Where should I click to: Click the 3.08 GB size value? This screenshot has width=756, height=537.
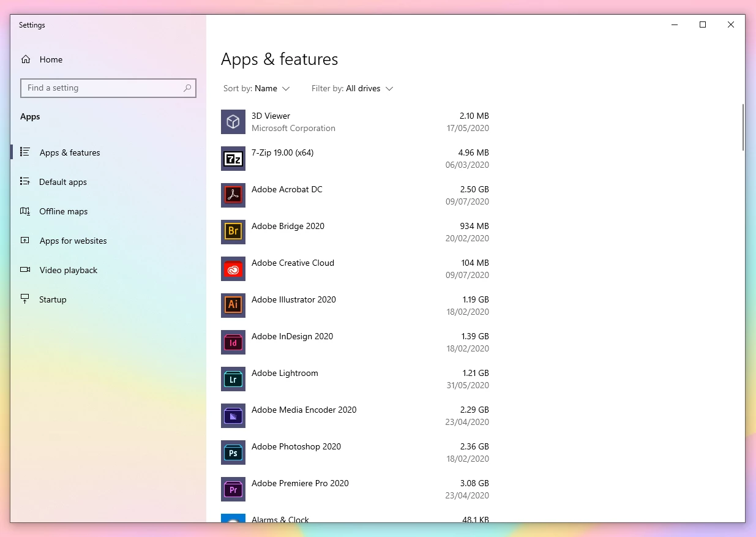coord(474,483)
